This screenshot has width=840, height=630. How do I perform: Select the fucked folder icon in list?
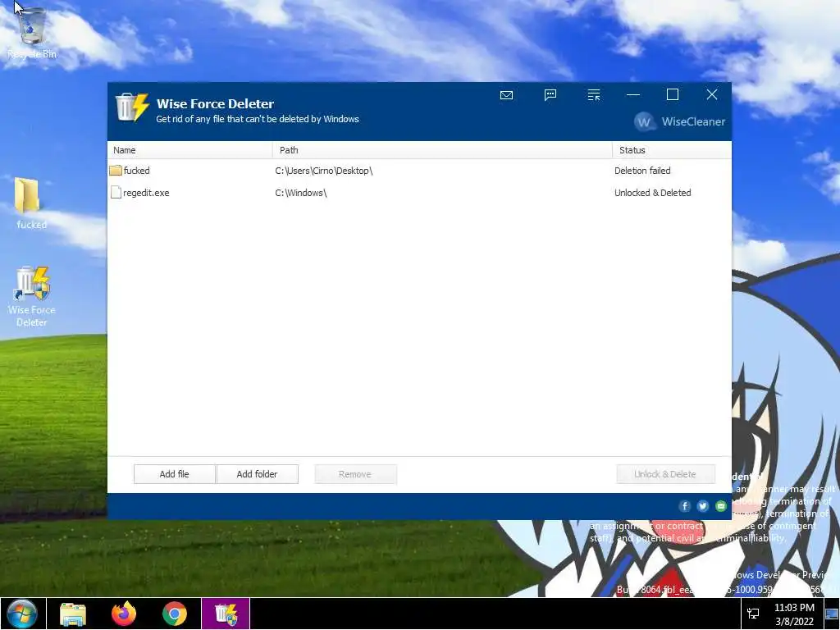(x=115, y=171)
